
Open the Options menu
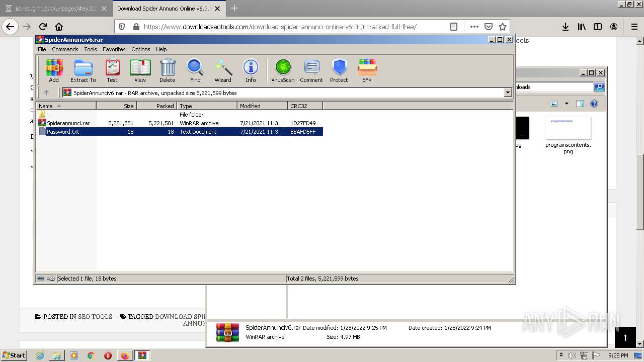tap(141, 49)
